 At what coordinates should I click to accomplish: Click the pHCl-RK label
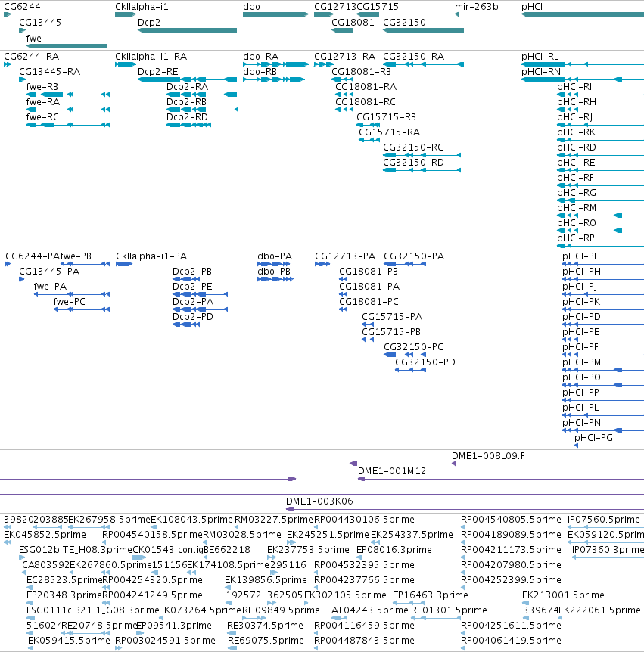tap(576, 132)
